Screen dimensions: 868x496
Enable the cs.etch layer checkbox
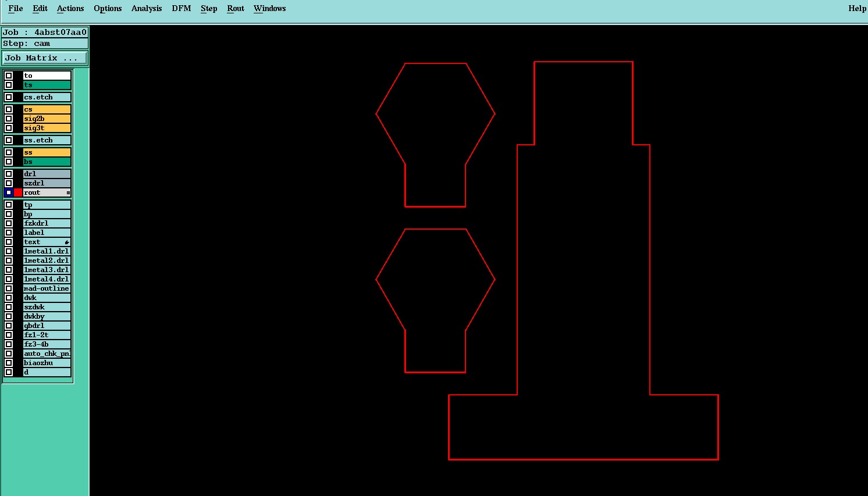[x=9, y=97]
